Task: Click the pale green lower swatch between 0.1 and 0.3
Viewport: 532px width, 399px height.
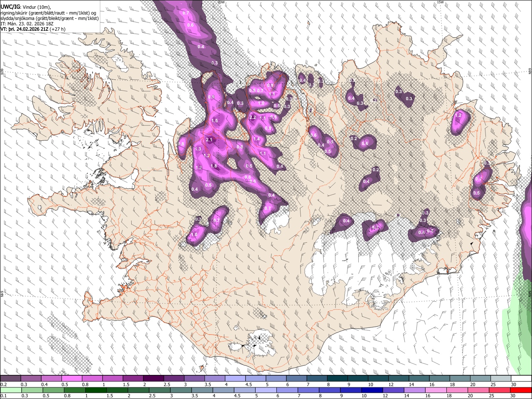Action: [11, 390]
